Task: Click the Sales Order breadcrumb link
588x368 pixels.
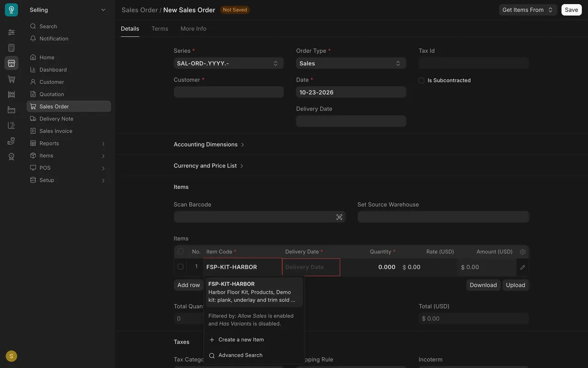Action: pos(140,10)
